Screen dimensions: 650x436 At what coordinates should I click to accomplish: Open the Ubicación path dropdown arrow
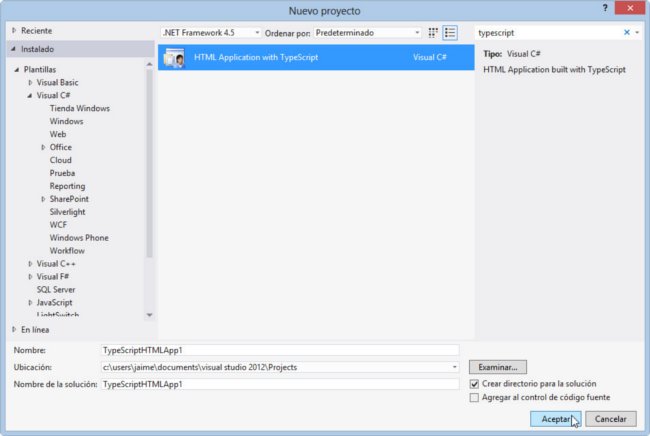point(454,367)
